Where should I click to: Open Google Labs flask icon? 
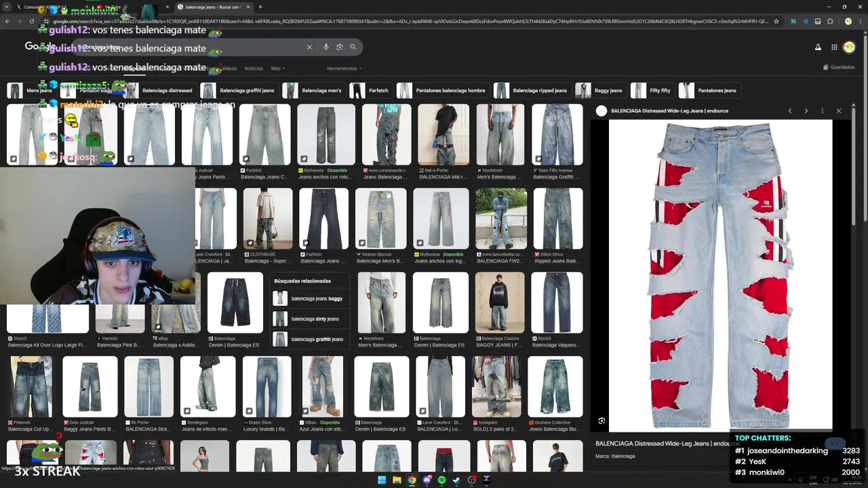(818, 47)
